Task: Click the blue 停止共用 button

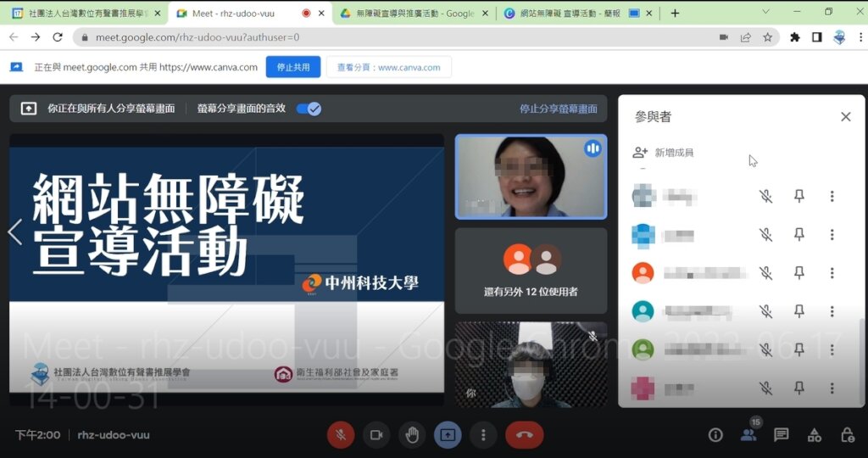Action: click(x=293, y=67)
